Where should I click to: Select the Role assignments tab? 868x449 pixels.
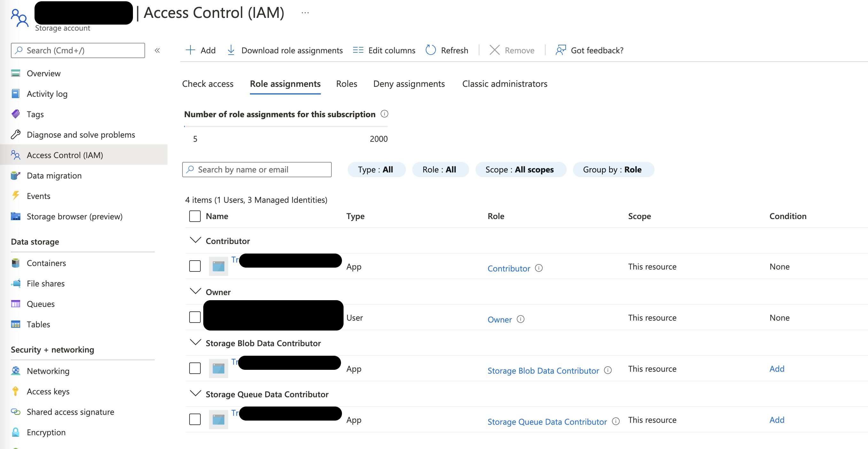pyautogui.click(x=285, y=84)
